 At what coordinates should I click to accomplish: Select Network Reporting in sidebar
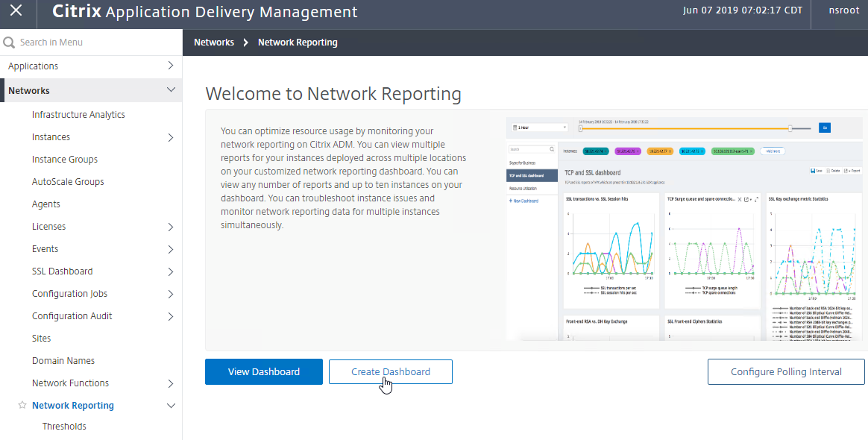[x=73, y=405]
